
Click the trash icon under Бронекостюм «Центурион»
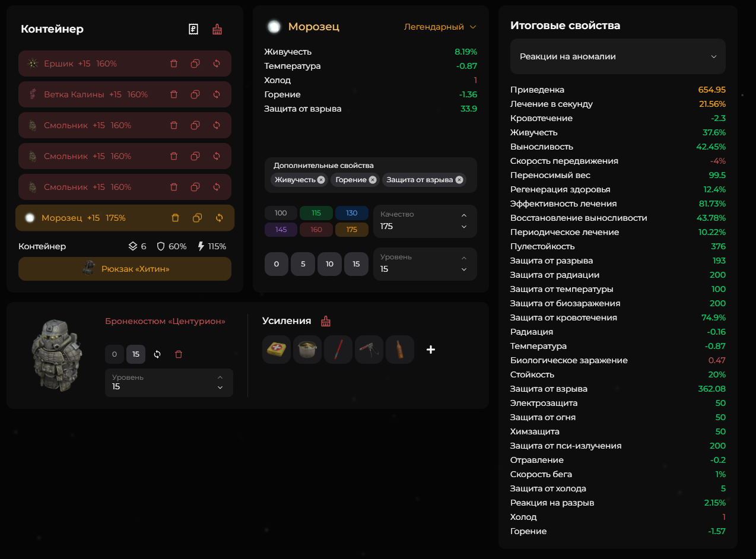[x=179, y=354]
